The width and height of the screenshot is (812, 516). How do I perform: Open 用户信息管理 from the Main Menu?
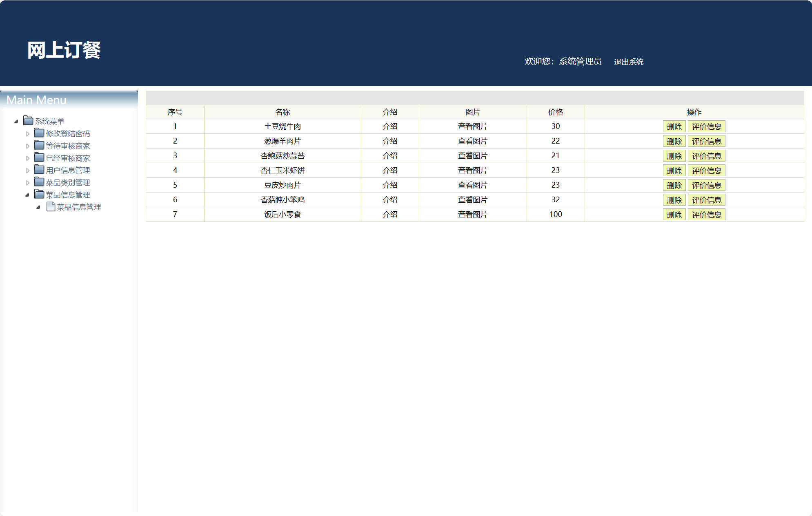point(68,170)
